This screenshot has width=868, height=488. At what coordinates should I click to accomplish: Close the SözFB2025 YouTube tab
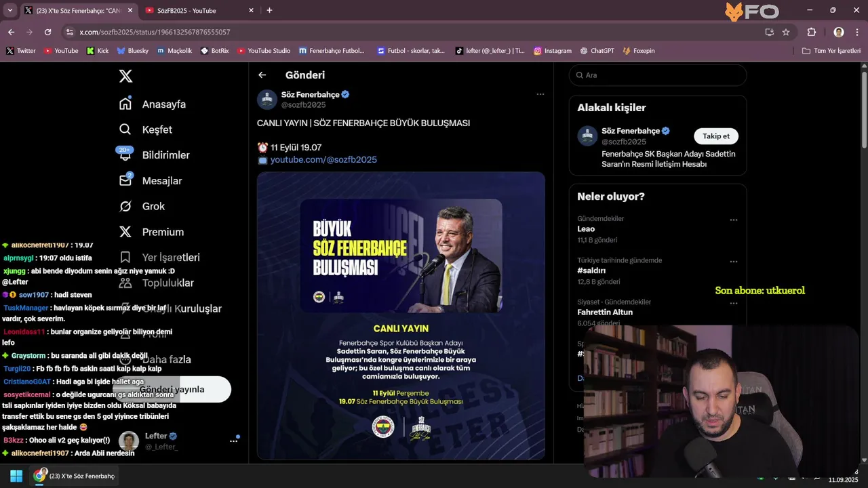point(251,10)
